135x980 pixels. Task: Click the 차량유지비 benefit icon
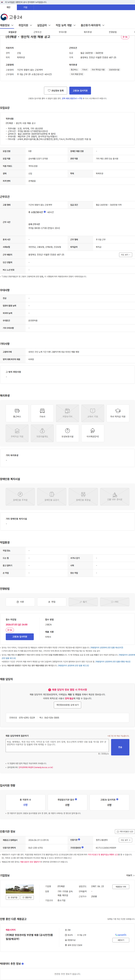point(67,413)
